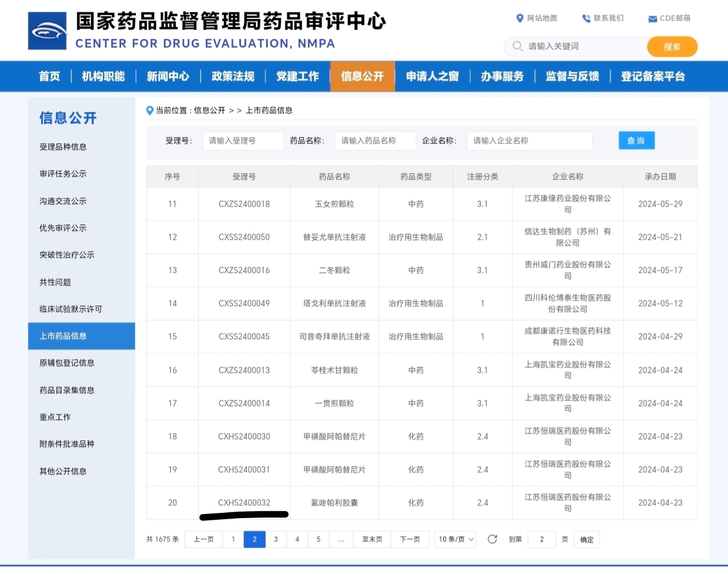Click the 企业名称 input field
Screen dimensions: 728x574
529,141
